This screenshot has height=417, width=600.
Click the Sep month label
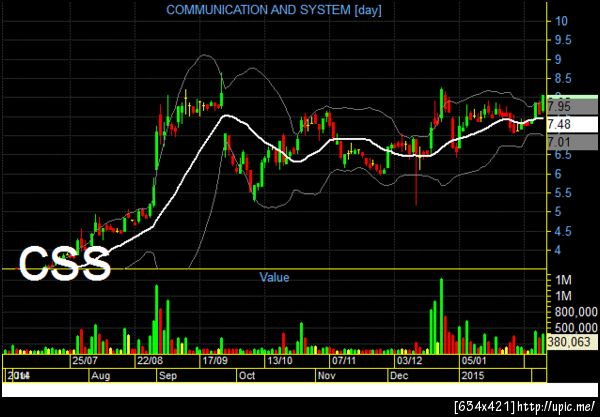pyautogui.click(x=168, y=376)
